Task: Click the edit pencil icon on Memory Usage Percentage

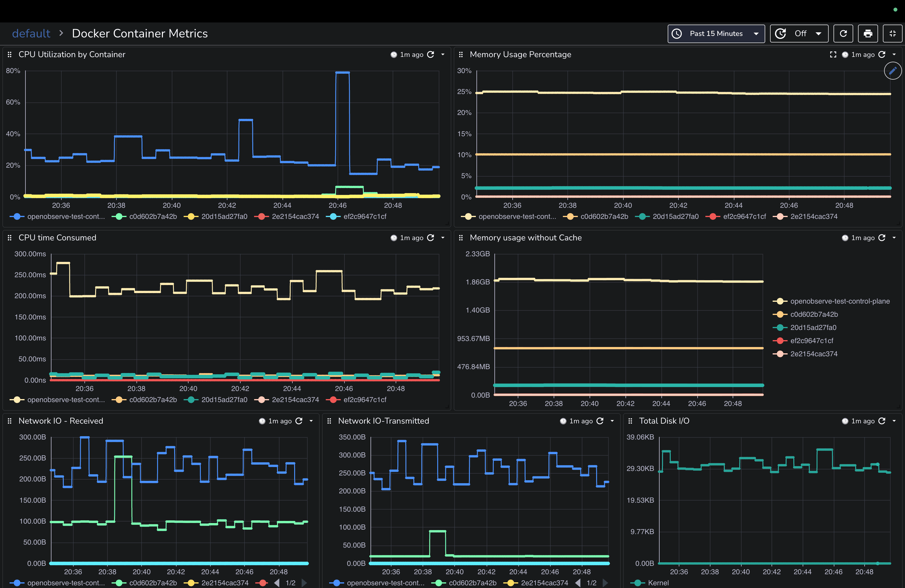Action: pos(892,71)
